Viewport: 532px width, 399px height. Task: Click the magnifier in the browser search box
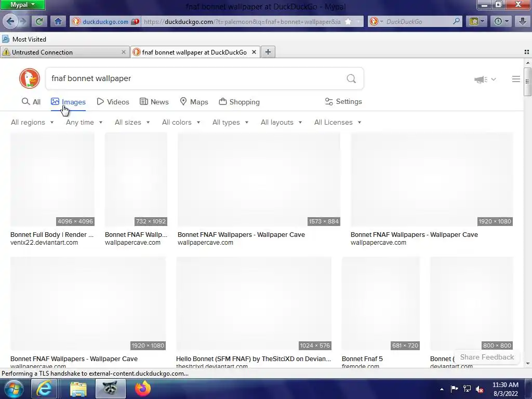click(x=456, y=21)
